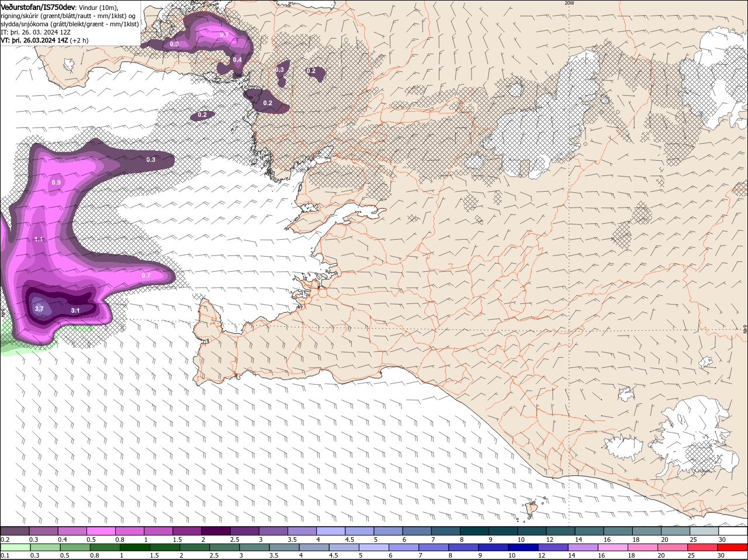
Task: Pick the dark green lower swatch labeled 1
Action: [135, 548]
